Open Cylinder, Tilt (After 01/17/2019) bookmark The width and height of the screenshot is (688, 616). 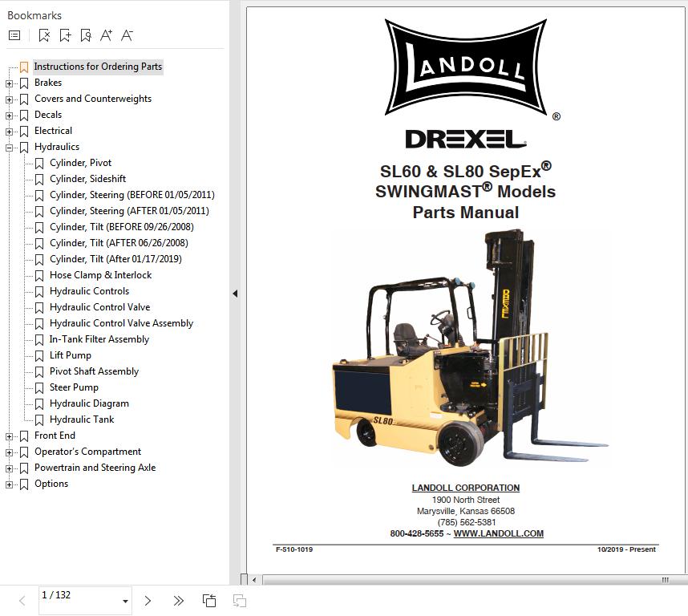click(x=115, y=259)
